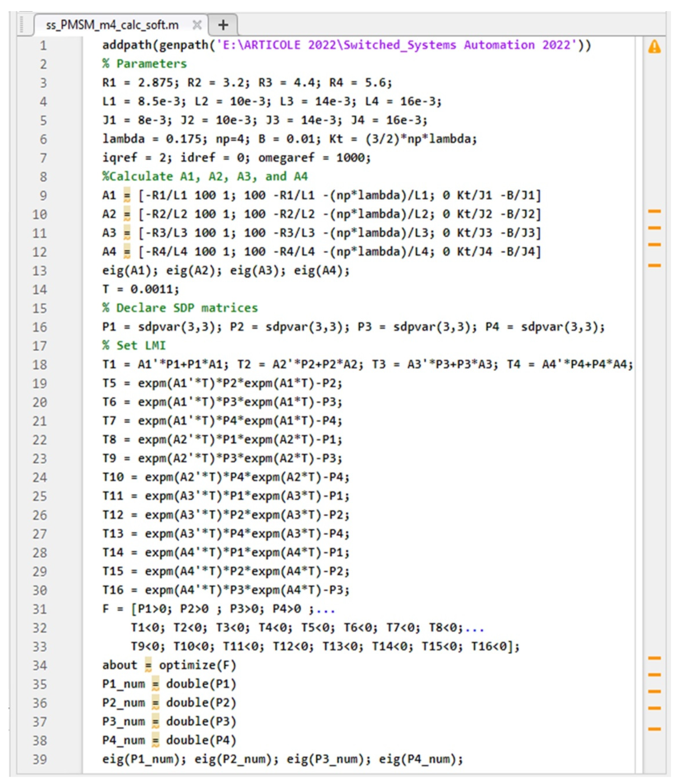This screenshot has width=679, height=784.
Task: Click the '%Calculate A1, A2, A3, and A4' comment
Action: point(205,176)
